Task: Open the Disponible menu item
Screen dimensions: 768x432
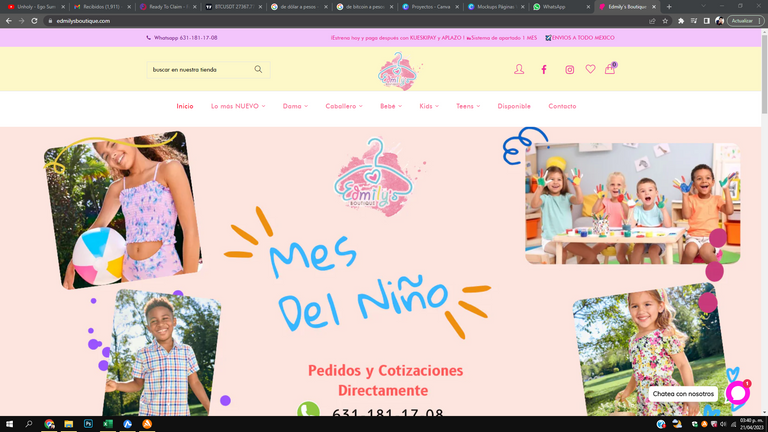Action: (514, 106)
